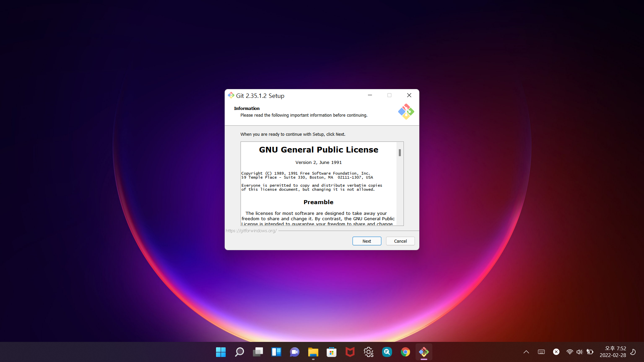Click the Git logo in the title bar
The width and height of the screenshot is (644, 362).
coord(231,96)
